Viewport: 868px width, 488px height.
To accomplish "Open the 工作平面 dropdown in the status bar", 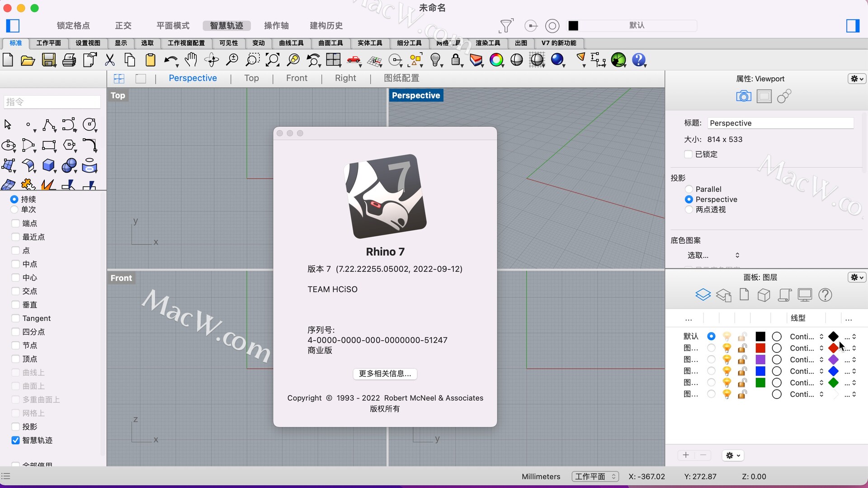I will 595,476.
